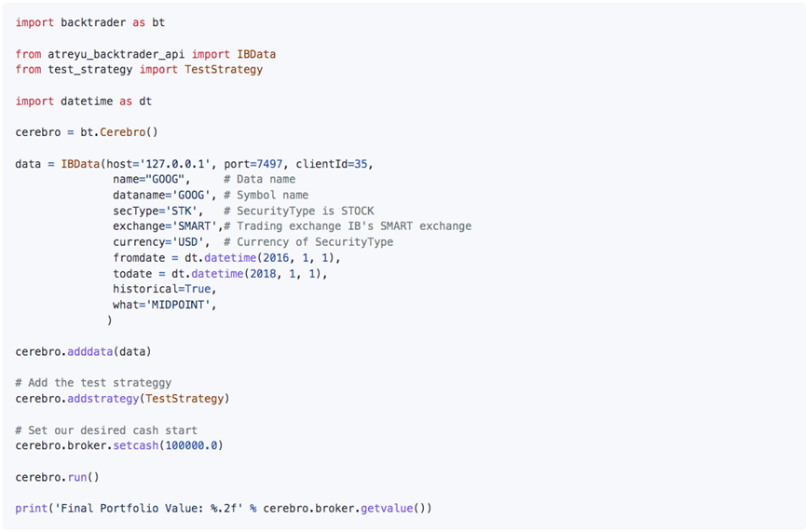Click the 'Final Portfolio Value' print statement

pyautogui.click(x=224, y=509)
